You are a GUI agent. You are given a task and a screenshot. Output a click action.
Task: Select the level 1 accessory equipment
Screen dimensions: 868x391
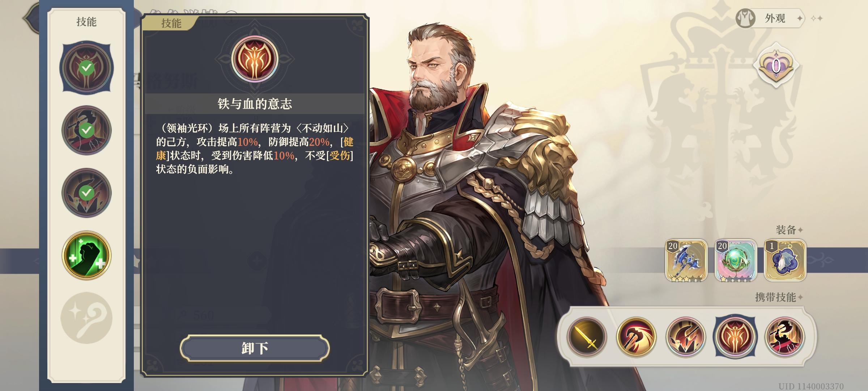click(x=785, y=260)
